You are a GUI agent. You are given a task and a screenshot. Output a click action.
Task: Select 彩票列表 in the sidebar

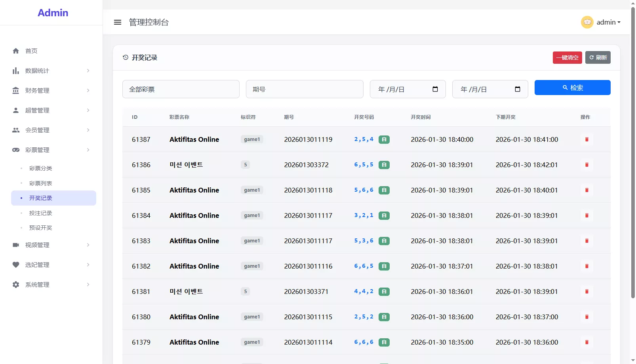point(40,183)
